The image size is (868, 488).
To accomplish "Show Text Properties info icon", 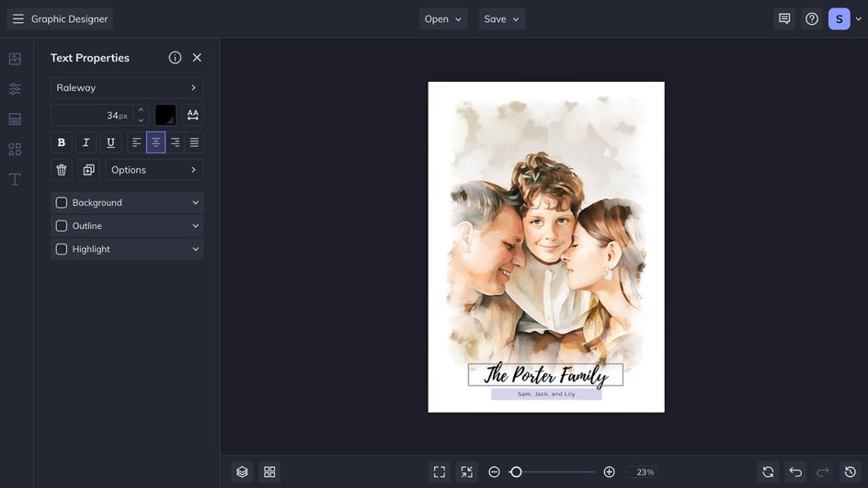I will [175, 58].
